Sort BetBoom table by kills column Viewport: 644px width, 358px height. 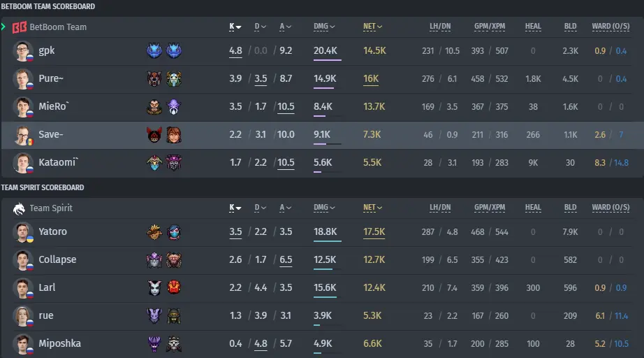[x=235, y=27]
